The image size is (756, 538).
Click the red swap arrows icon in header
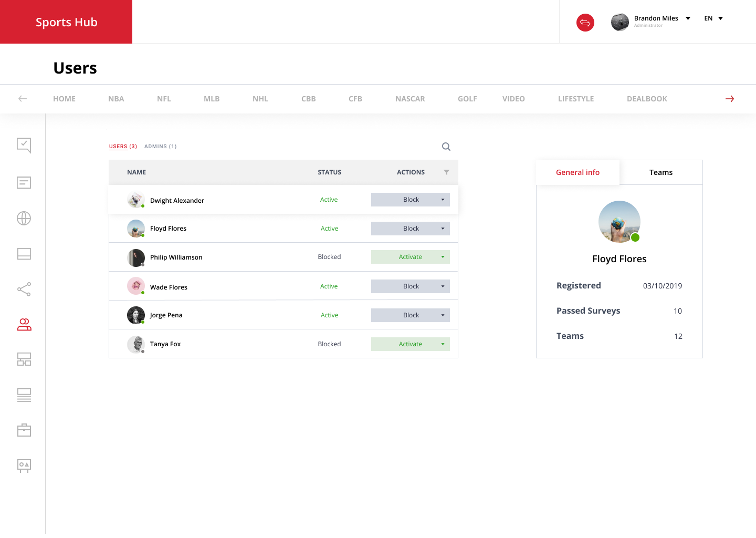(585, 23)
